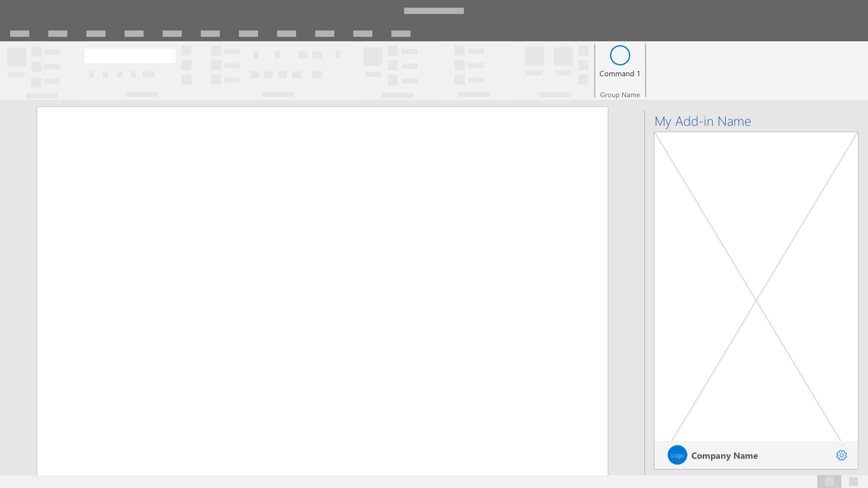The image size is (868, 488).
Task: Click the large paragraph-group icon beside the alignment row
Action: coord(317,74)
